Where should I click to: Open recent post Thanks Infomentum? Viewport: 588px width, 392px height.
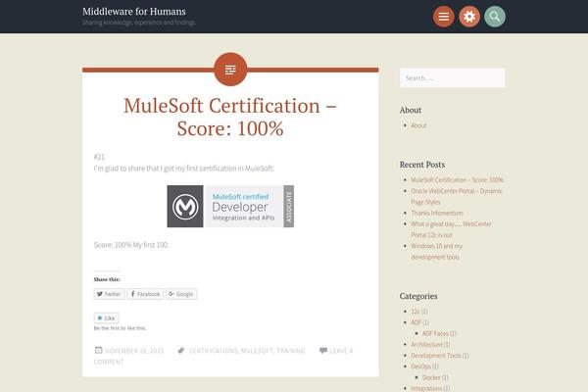click(437, 213)
